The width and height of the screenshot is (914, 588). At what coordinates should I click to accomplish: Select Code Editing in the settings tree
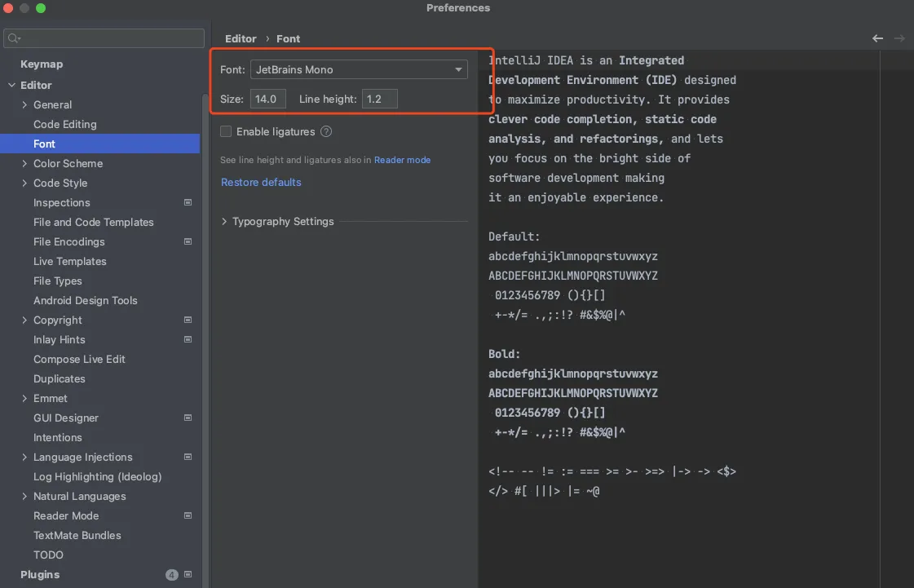pyautogui.click(x=64, y=124)
